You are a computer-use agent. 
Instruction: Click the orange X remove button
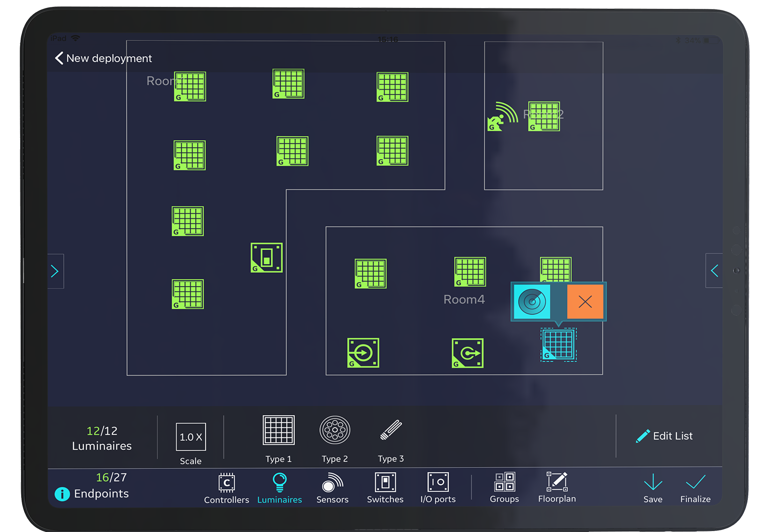pyautogui.click(x=585, y=301)
